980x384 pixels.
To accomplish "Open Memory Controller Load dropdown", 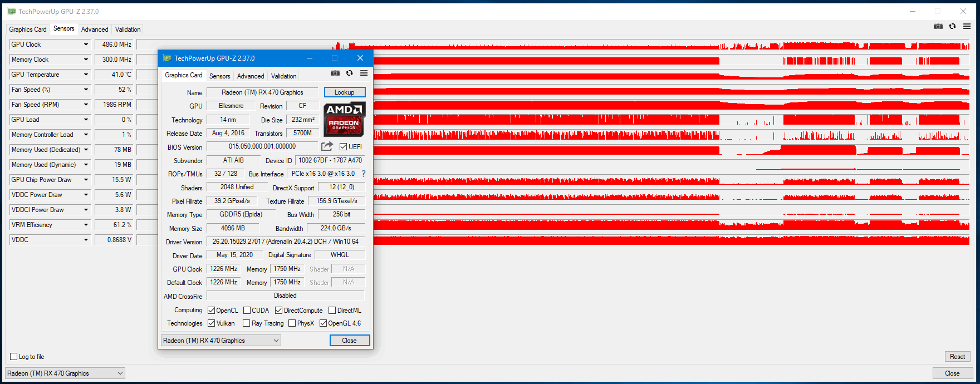I will (86, 135).
